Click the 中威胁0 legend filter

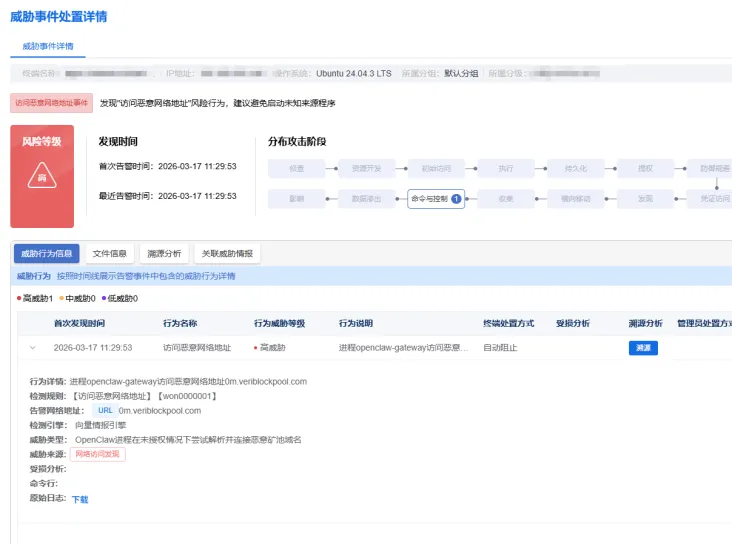78,298
